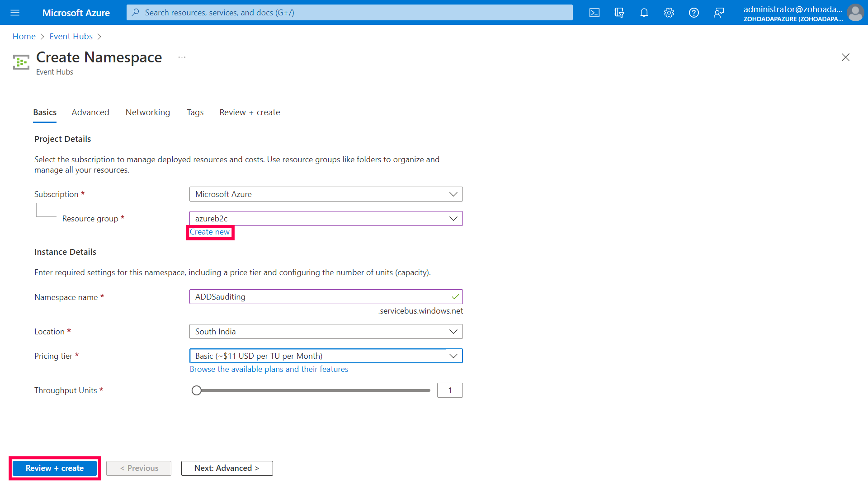Switch to the Advanced tab
Image resolution: width=868 pixels, height=488 pixels.
[x=90, y=113]
